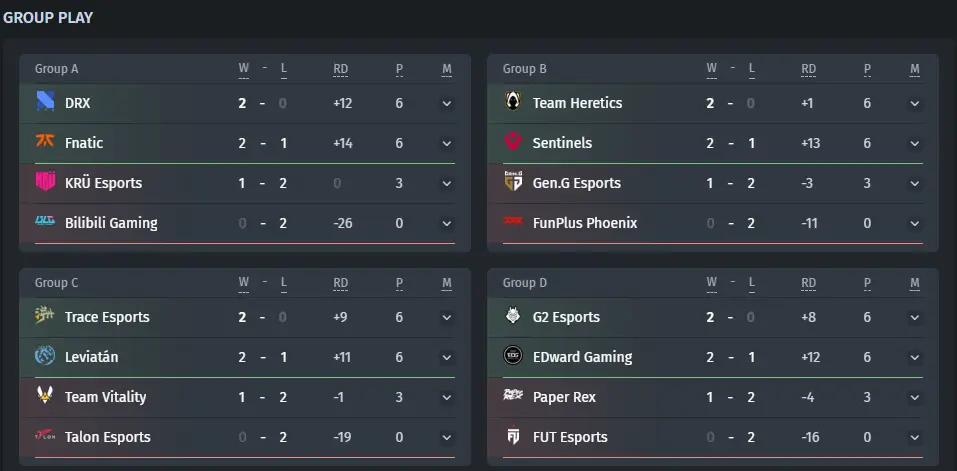957x471 pixels.
Task: Expand Bilibili Gaming matches chevron
Action: 447,224
